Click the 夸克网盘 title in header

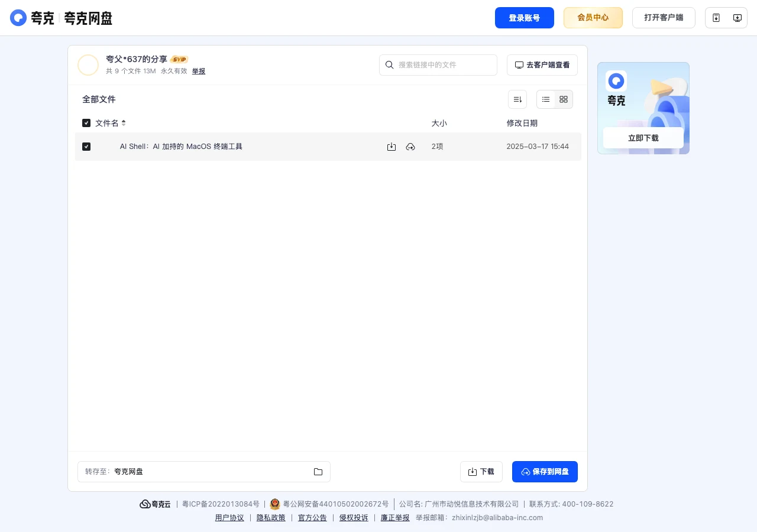pyautogui.click(x=88, y=18)
